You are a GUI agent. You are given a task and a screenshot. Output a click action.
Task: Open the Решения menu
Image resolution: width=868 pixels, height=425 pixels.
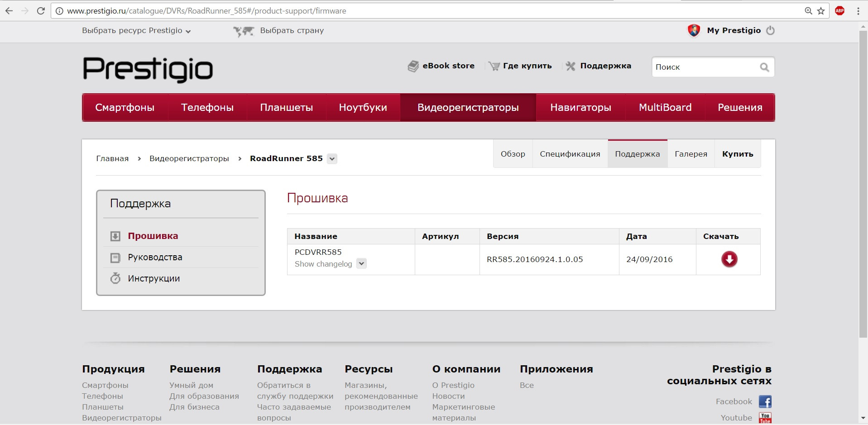click(x=740, y=108)
